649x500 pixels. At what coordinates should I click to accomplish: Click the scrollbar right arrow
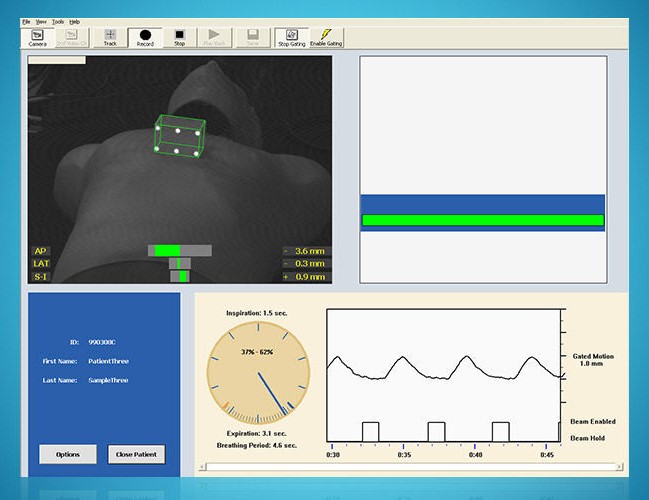coord(619,467)
